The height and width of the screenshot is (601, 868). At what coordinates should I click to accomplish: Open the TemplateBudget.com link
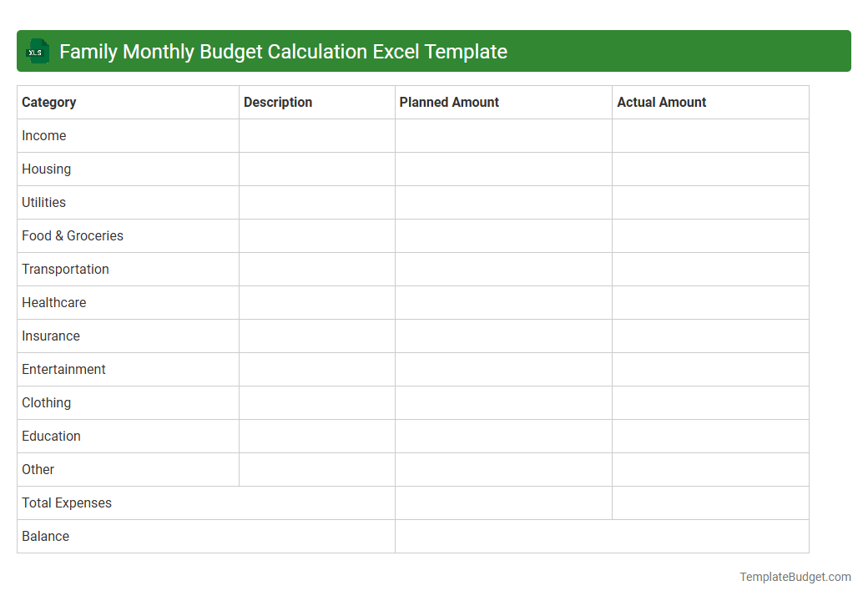(x=793, y=576)
